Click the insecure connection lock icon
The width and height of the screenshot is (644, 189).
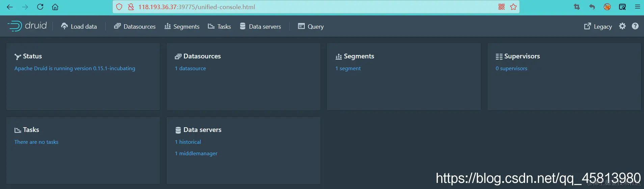click(131, 7)
